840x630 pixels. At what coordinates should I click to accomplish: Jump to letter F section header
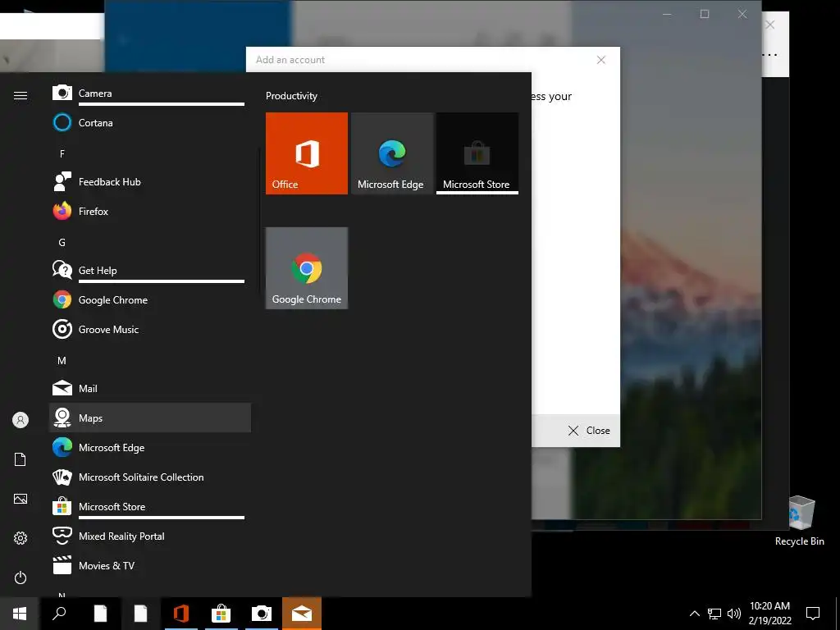coord(62,153)
